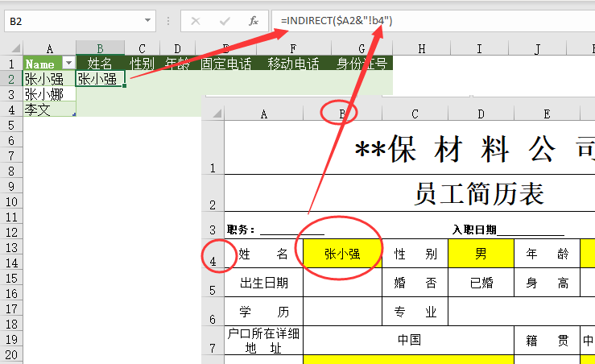Click the Select All corner of the main sheet
Image resolution: width=595 pixels, height=364 pixels.
pos(15,48)
